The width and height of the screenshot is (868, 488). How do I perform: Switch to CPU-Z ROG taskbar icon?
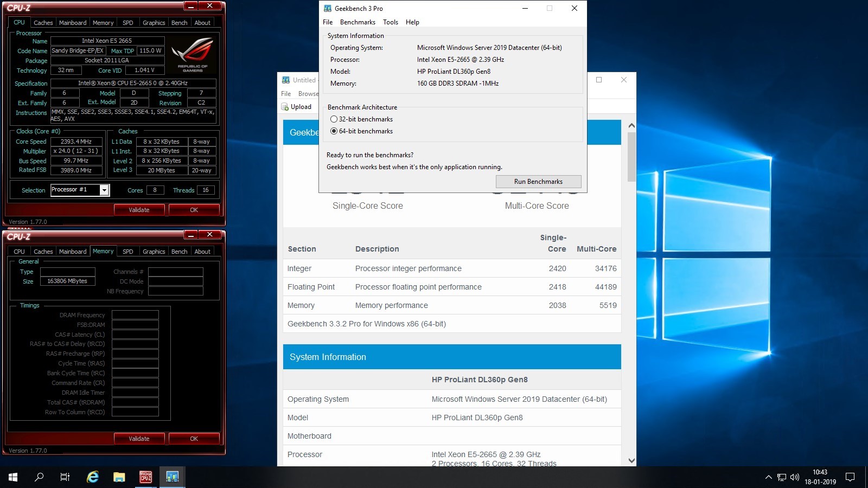coord(146,477)
